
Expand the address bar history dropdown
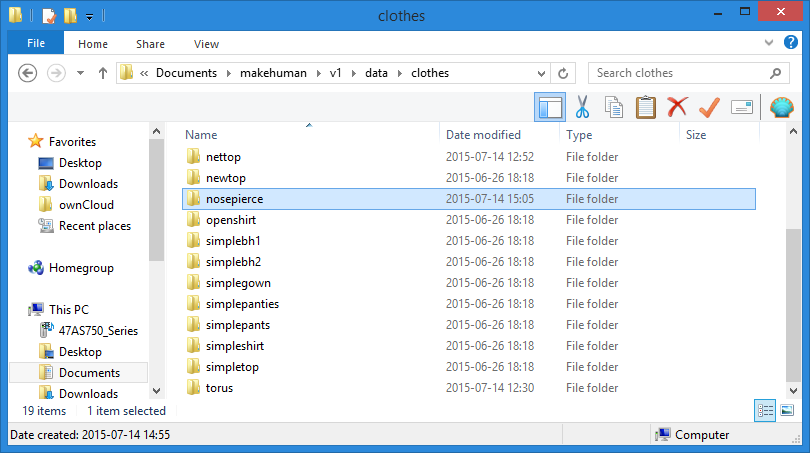pos(541,73)
